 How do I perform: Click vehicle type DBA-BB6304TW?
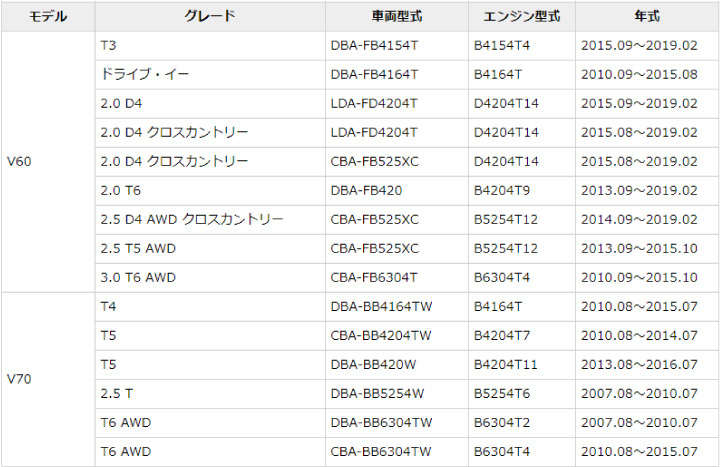coord(381,423)
